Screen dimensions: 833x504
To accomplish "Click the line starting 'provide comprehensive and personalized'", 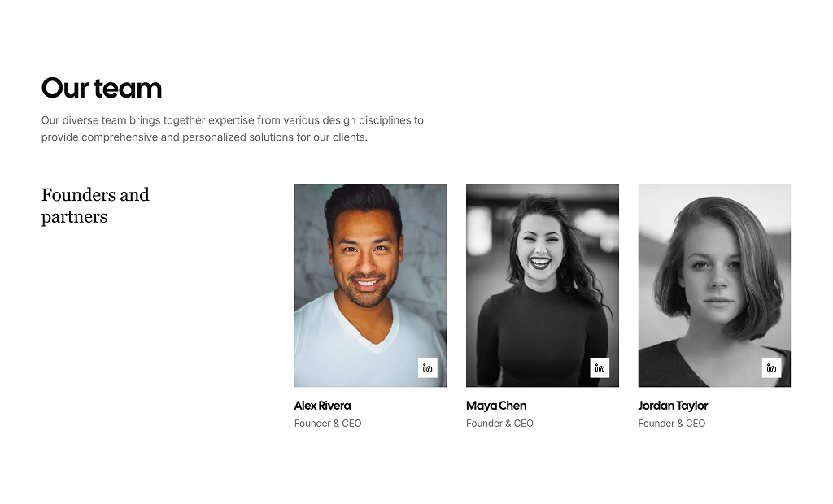I will [x=204, y=137].
